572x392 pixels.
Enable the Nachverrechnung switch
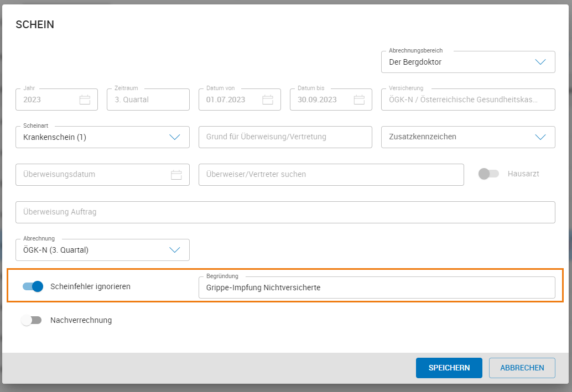point(32,320)
